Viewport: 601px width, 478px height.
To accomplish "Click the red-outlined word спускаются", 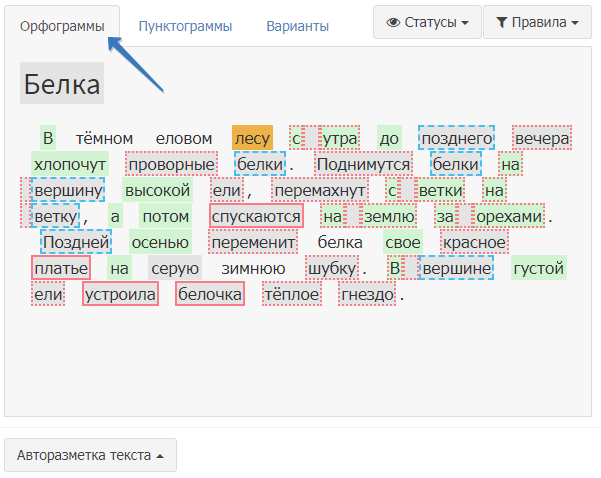I will 256,216.
